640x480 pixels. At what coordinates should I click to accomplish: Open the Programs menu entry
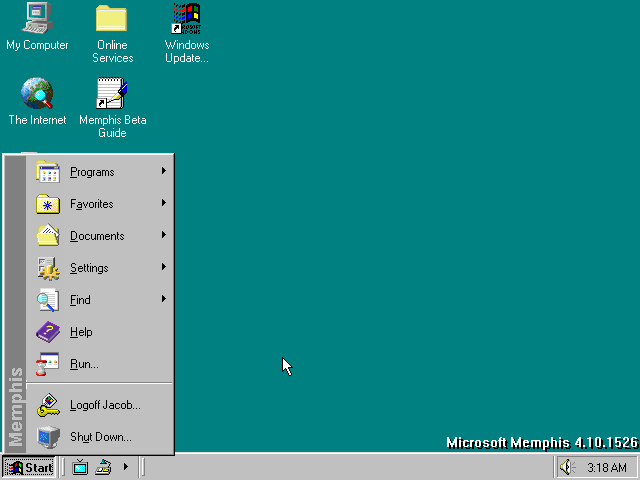[100, 172]
